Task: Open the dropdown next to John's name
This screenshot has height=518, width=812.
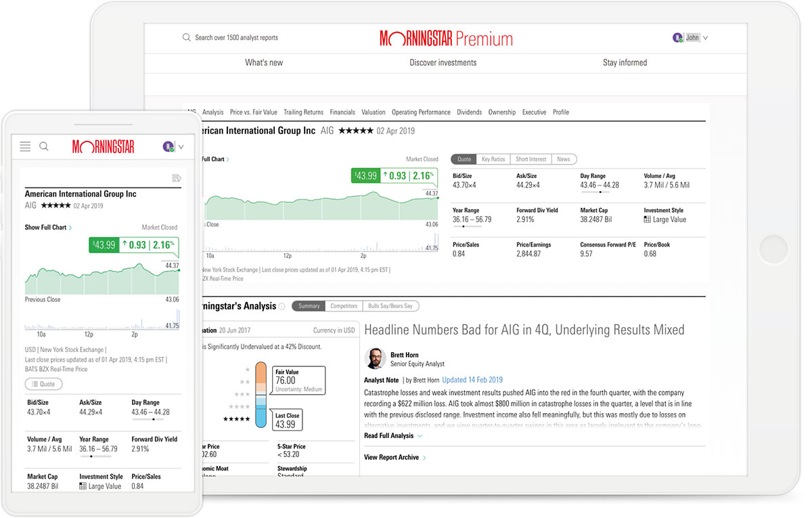Action: [x=706, y=37]
